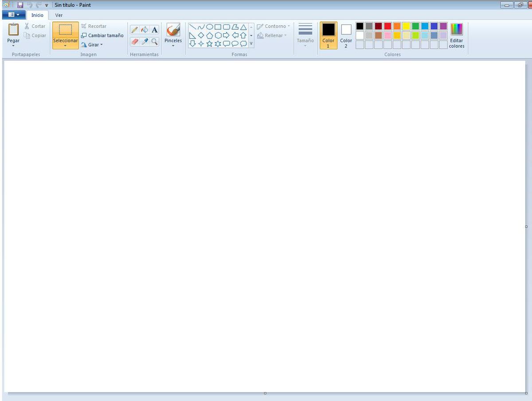Pick the red color swatch
532x401 pixels.
[387, 26]
